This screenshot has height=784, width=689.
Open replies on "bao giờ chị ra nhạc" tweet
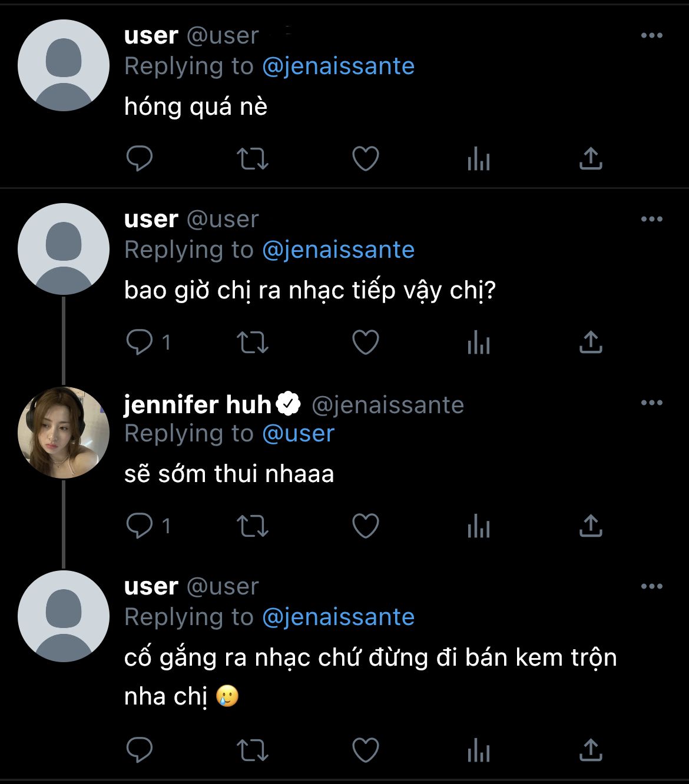[140, 342]
